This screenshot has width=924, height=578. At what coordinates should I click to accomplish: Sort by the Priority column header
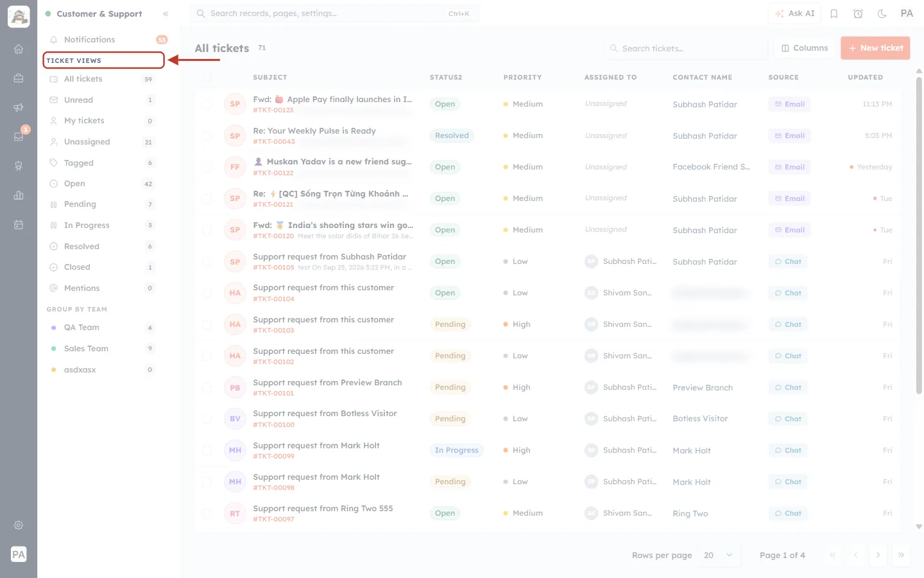pyautogui.click(x=522, y=77)
